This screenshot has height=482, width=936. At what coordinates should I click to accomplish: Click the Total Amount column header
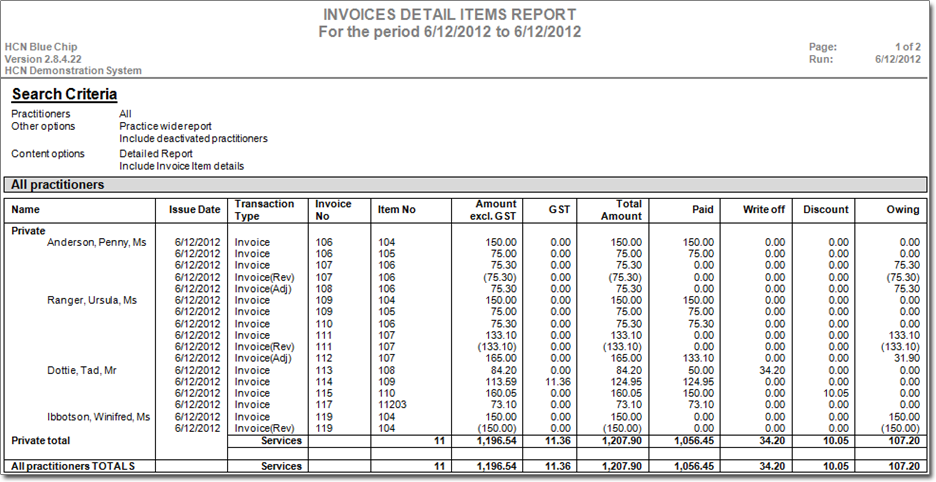point(621,210)
